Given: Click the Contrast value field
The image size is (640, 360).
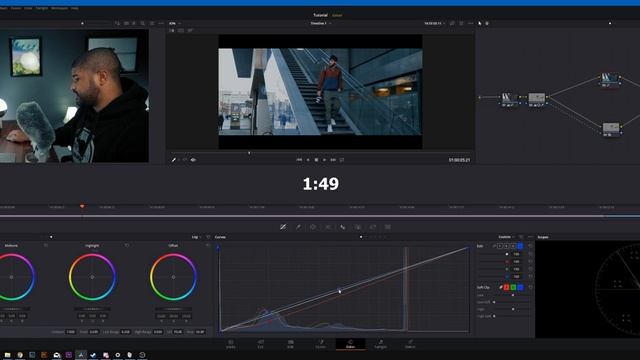Looking at the screenshot, I should pos(71,332).
